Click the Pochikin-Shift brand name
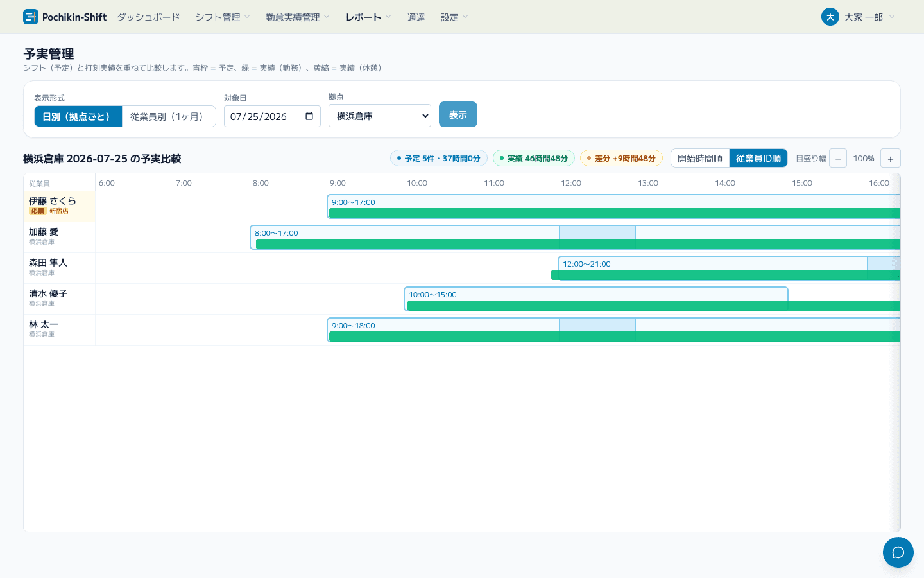Screen dimensions: 924x578 (74, 17)
